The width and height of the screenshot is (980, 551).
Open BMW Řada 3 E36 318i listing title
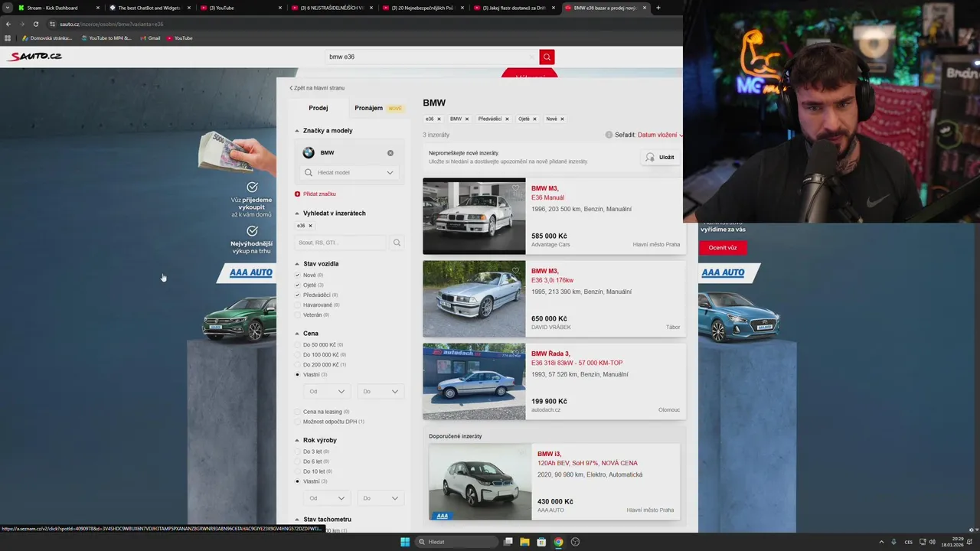[577, 358]
